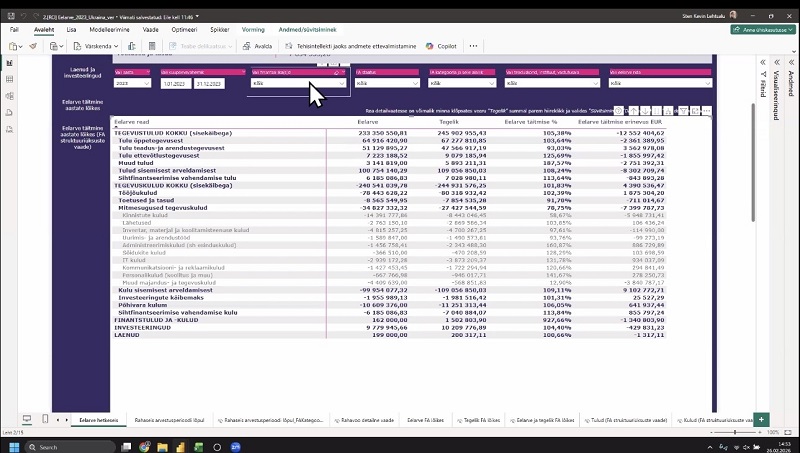Switch to Table view in left sidebar
The height and width of the screenshot is (453, 800).
click(9, 79)
